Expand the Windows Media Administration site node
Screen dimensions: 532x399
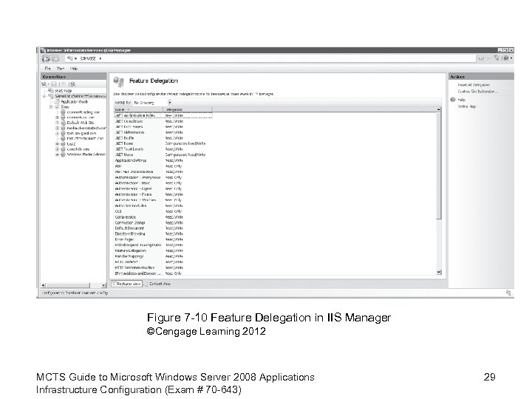click(58, 154)
